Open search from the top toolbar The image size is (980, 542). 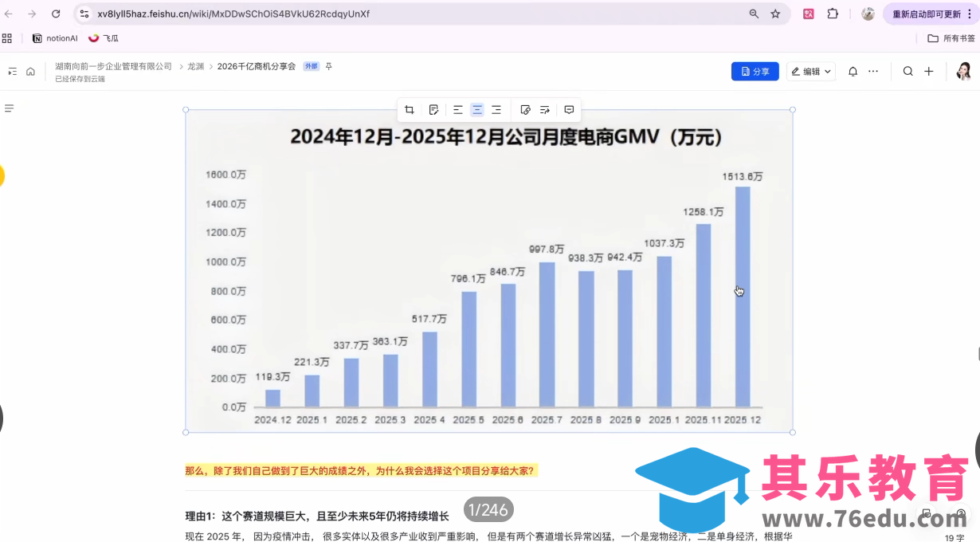click(908, 71)
